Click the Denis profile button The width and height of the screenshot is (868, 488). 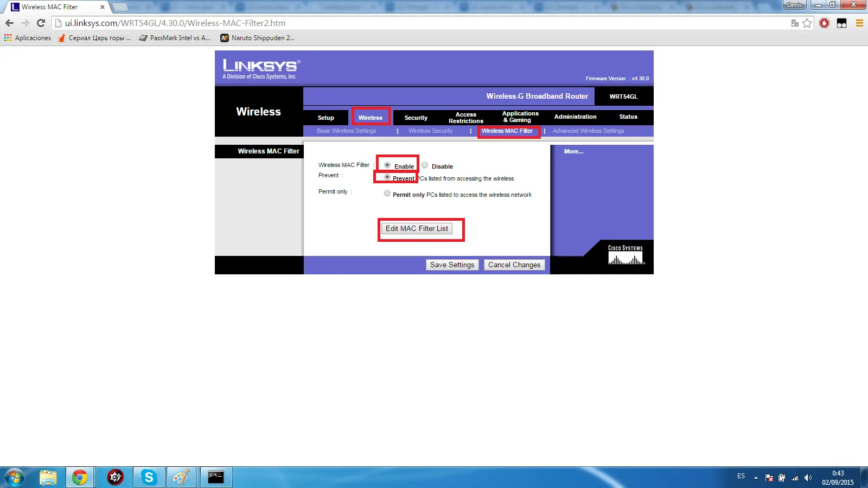pos(795,5)
